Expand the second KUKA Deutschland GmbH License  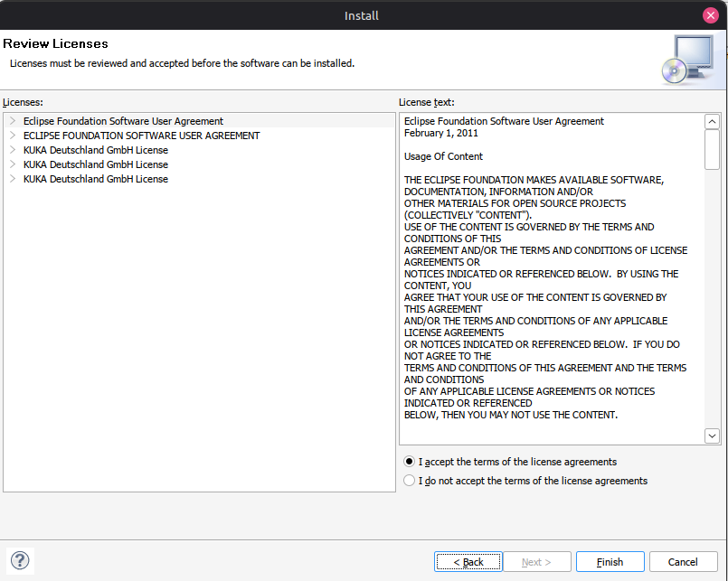[x=13, y=164]
